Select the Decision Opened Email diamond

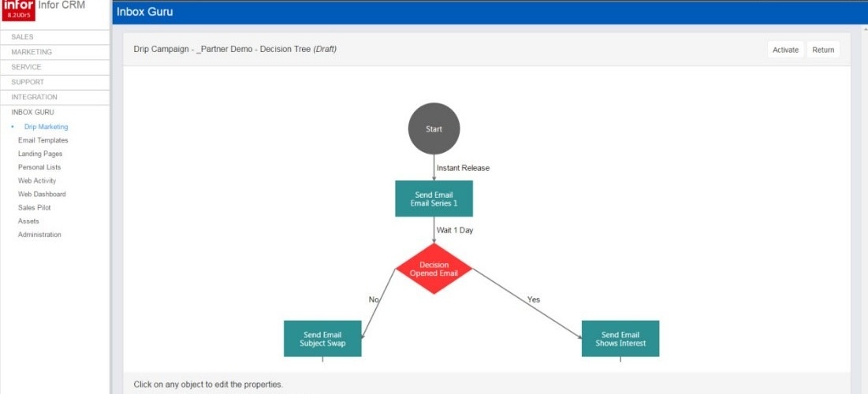click(434, 269)
